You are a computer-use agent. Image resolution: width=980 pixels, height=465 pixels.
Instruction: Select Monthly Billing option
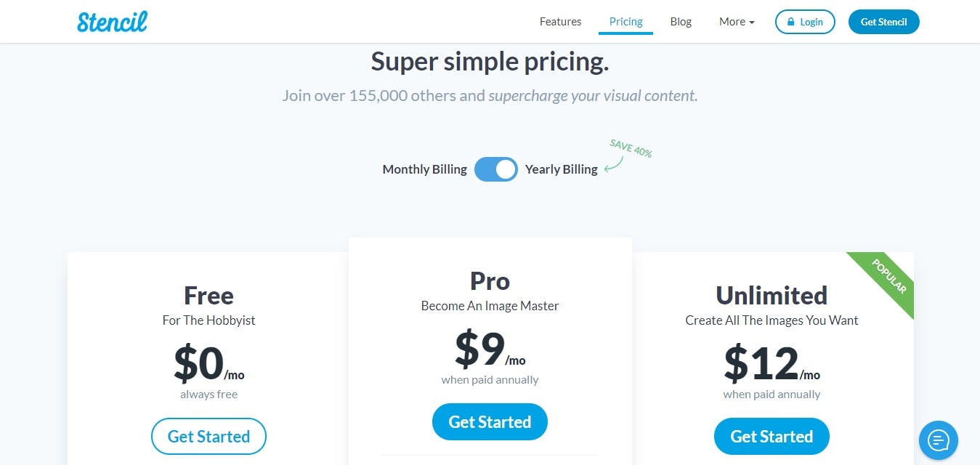(424, 169)
